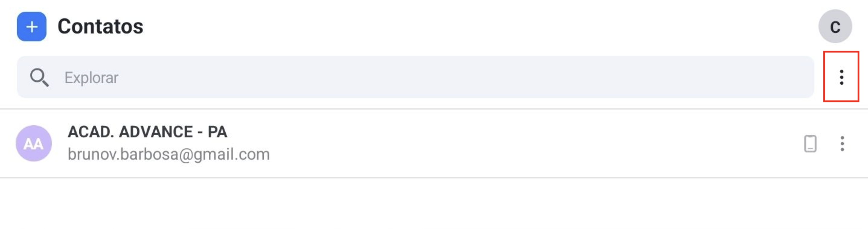The height and width of the screenshot is (230, 868).
Task: Click the Contatos page title
Action: tap(100, 26)
